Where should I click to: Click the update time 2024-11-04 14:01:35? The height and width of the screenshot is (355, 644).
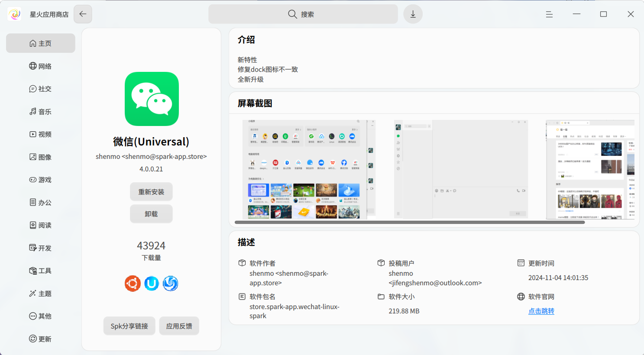coord(558,278)
